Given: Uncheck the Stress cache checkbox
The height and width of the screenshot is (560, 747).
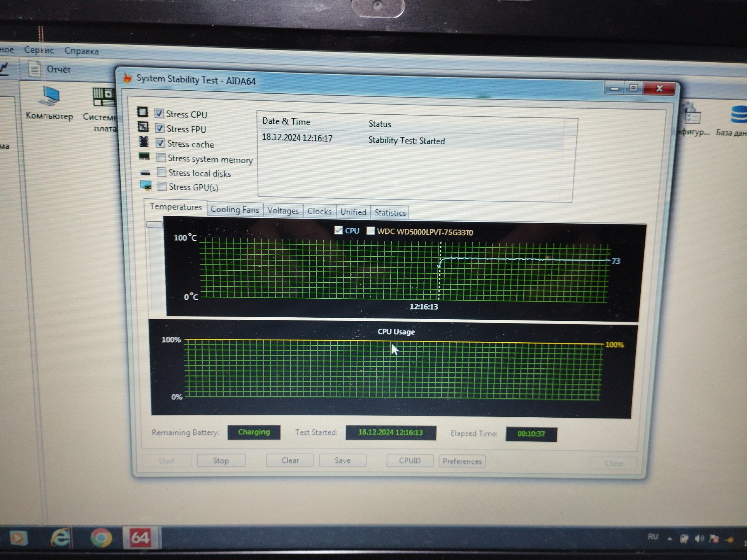Looking at the screenshot, I should [160, 143].
